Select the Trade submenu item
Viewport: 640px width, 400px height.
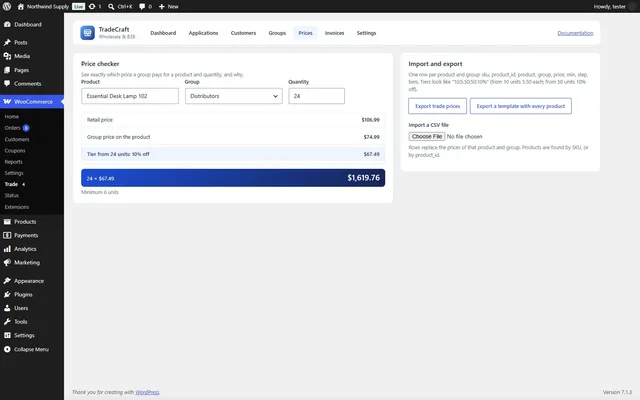[11, 184]
